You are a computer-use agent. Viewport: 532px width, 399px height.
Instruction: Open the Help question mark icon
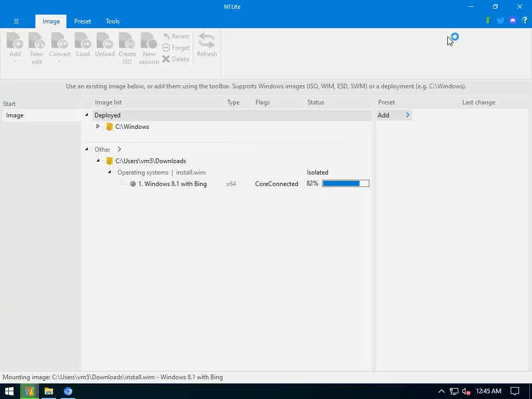(525, 20)
